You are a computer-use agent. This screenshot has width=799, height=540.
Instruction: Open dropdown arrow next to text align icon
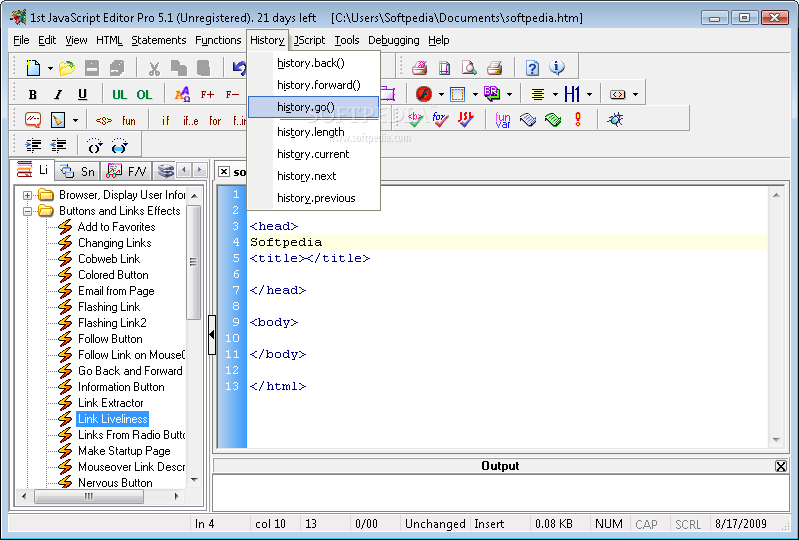click(555, 94)
